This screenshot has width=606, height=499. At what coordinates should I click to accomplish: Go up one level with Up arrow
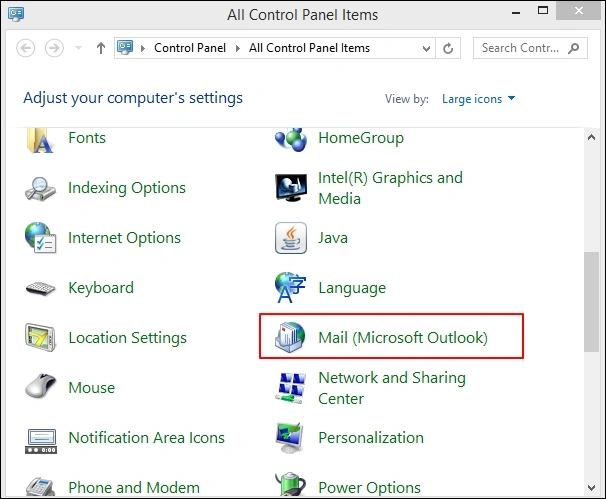tap(101, 48)
